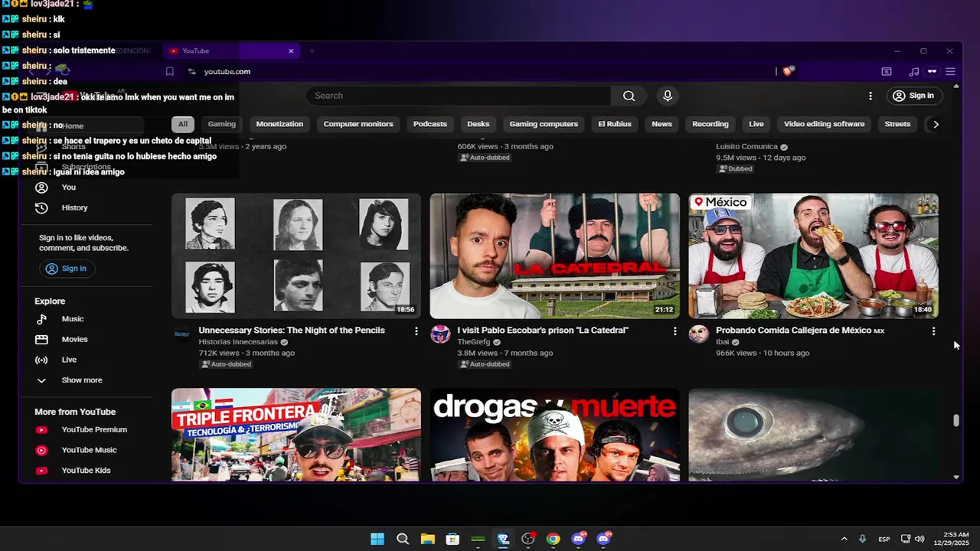980x551 pixels.
Task: Select the Gaming computers chip
Action: pos(544,124)
